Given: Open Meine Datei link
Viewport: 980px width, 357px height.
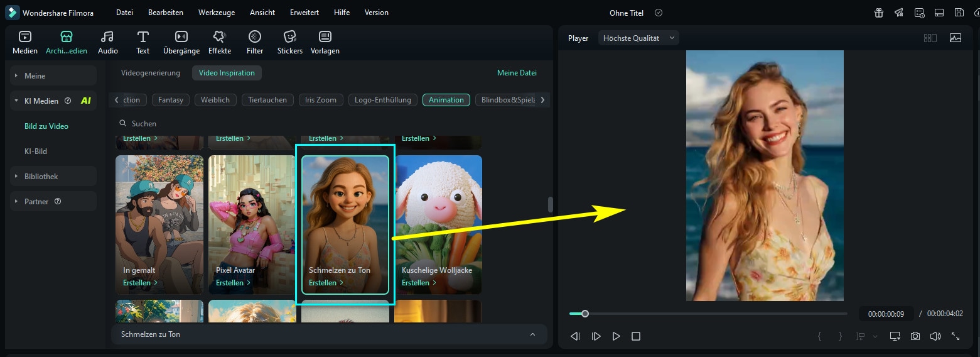Looking at the screenshot, I should (517, 73).
